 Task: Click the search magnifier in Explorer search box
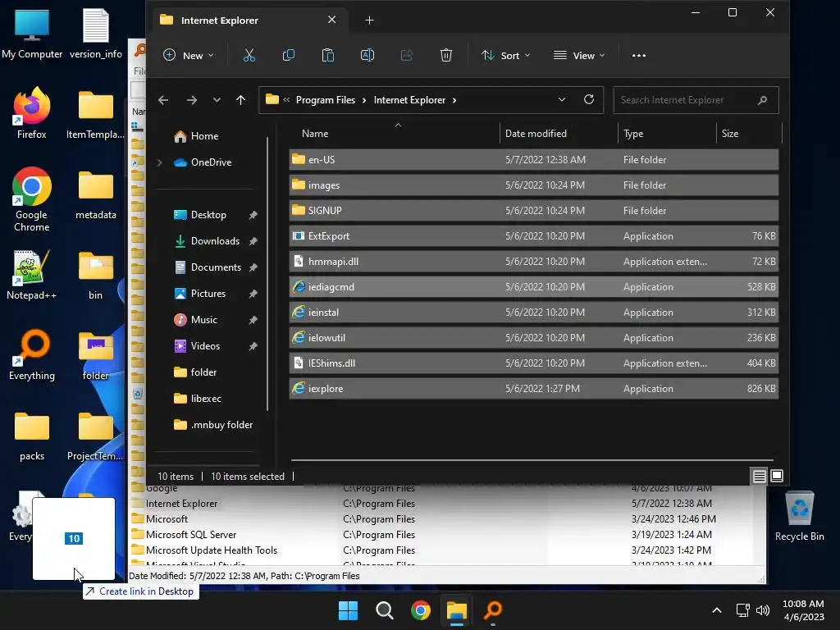[762, 100]
